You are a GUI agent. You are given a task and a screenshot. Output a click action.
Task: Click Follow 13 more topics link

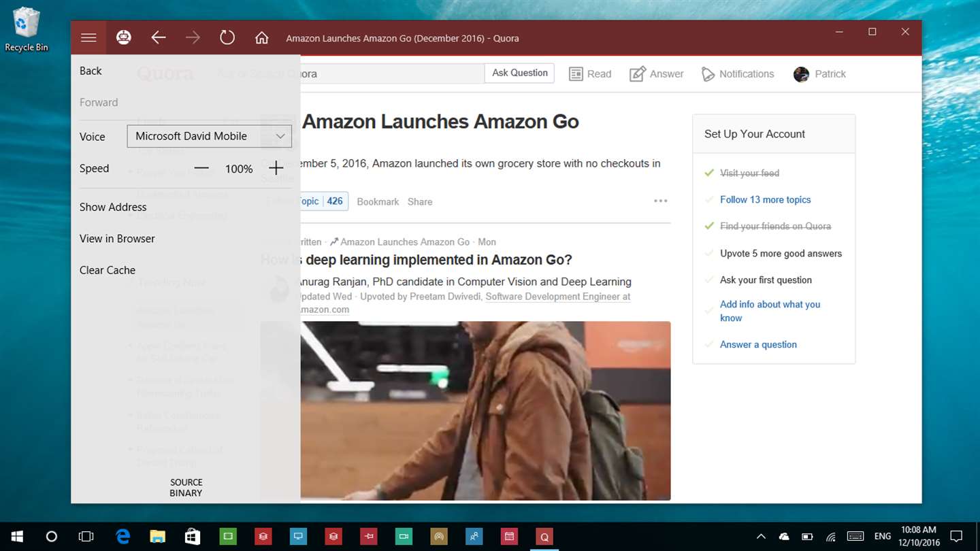click(766, 199)
